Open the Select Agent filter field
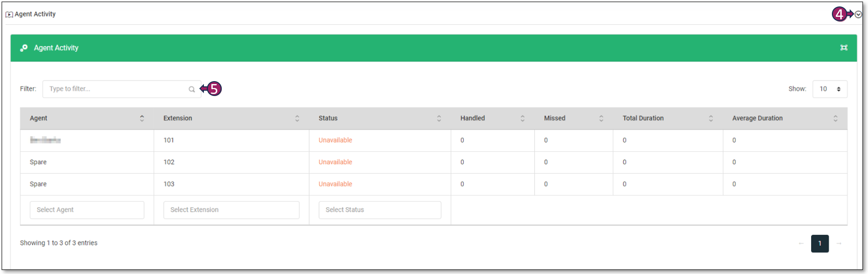This screenshot has width=868, height=274. 87,210
